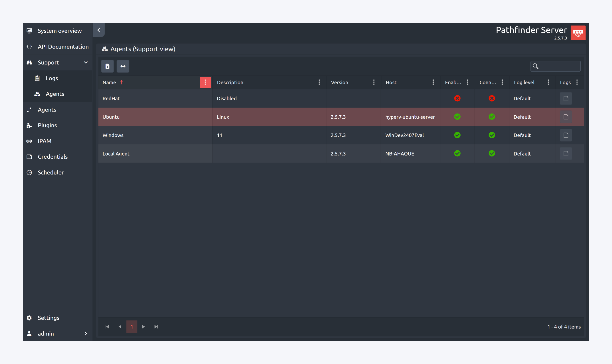Sort by the Version column header
Image resolution: width=612 pixels, height=364 pixels.
(x=339, y=82)
